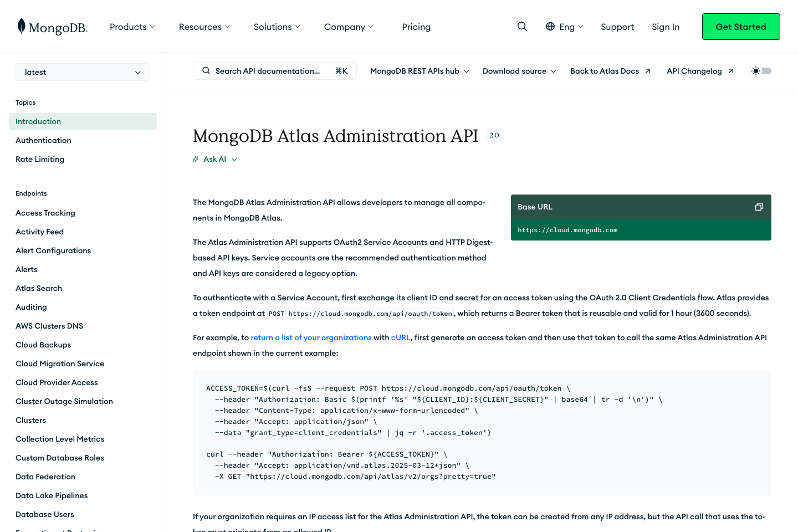Click the sun icon near the theme switch
This screenshot has width=798, height=532.
coord(756,71)
